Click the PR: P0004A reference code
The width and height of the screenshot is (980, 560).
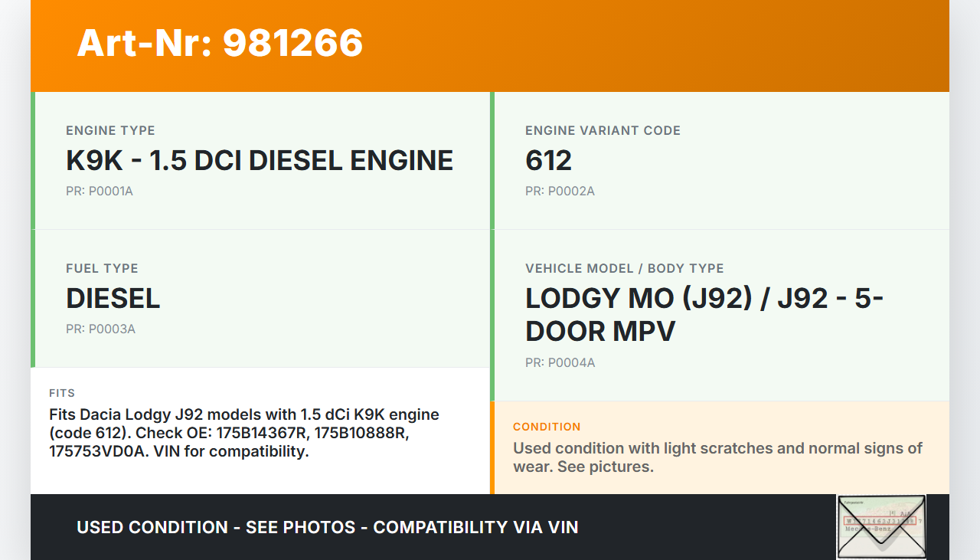click(560, 362)
